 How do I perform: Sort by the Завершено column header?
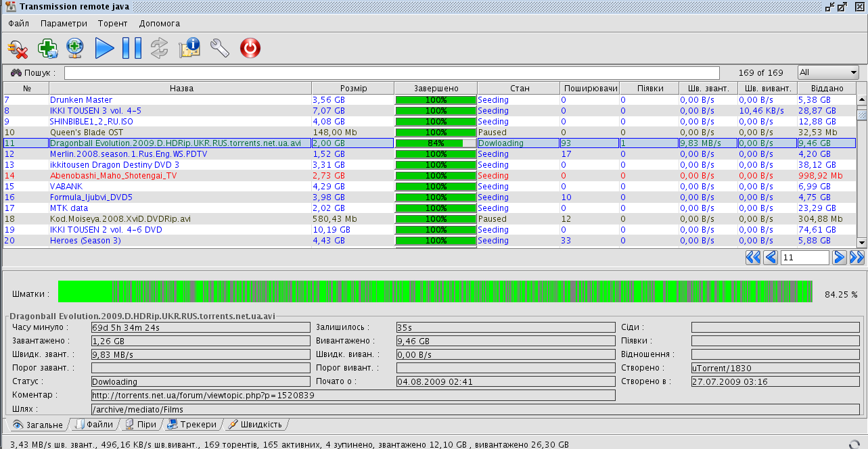pyautogui.click(x=436, y=89)
